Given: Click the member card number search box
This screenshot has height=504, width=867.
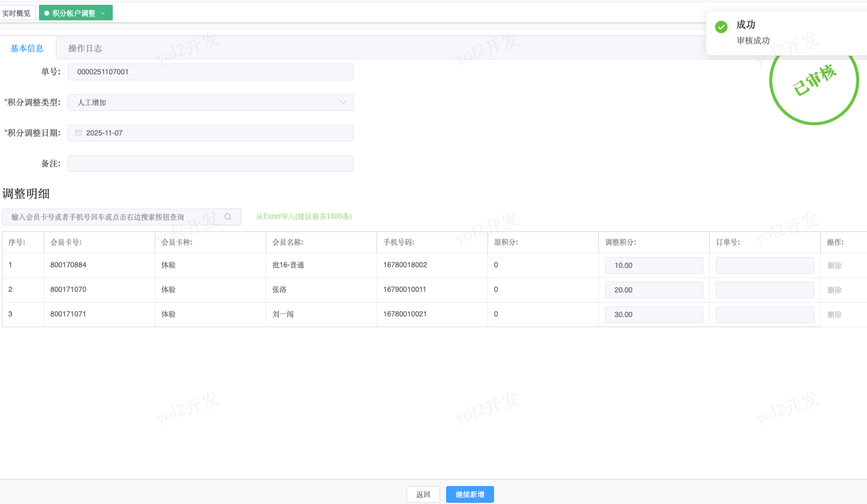Looking at the screenshot, I should point(114,217).
